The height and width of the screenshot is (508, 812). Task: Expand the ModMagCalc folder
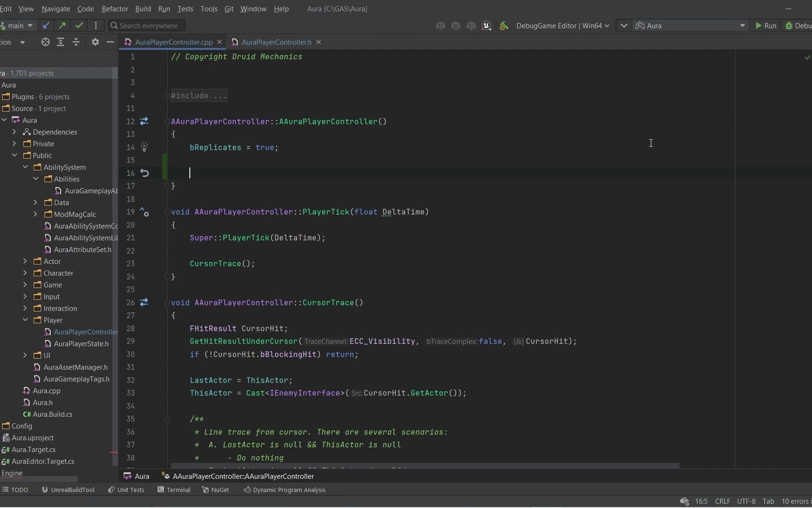pos(36,214)
